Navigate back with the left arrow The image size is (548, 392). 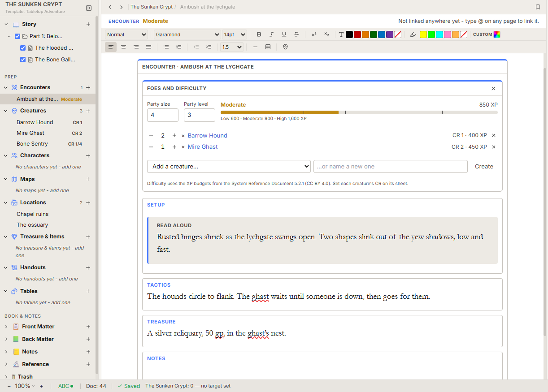(x=110, y=7)
